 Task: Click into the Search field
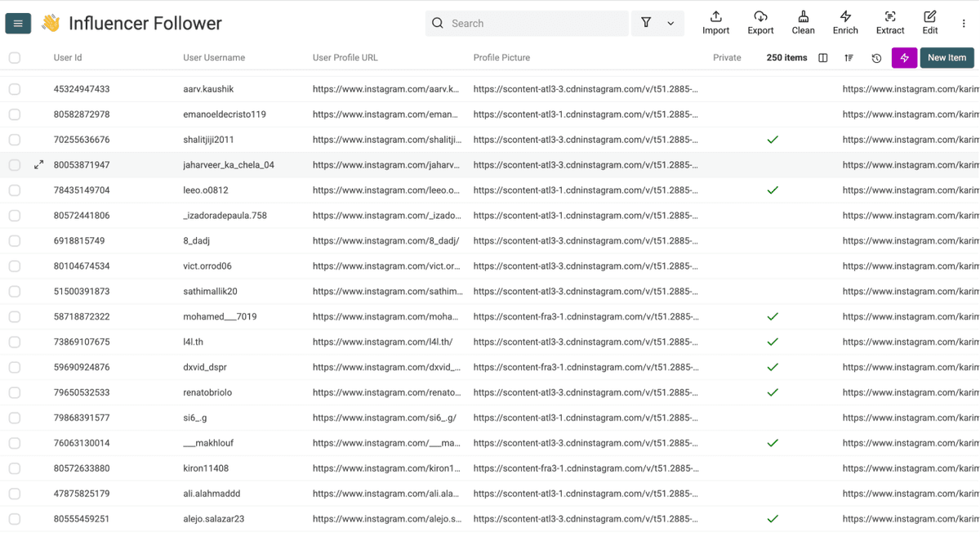527,24
